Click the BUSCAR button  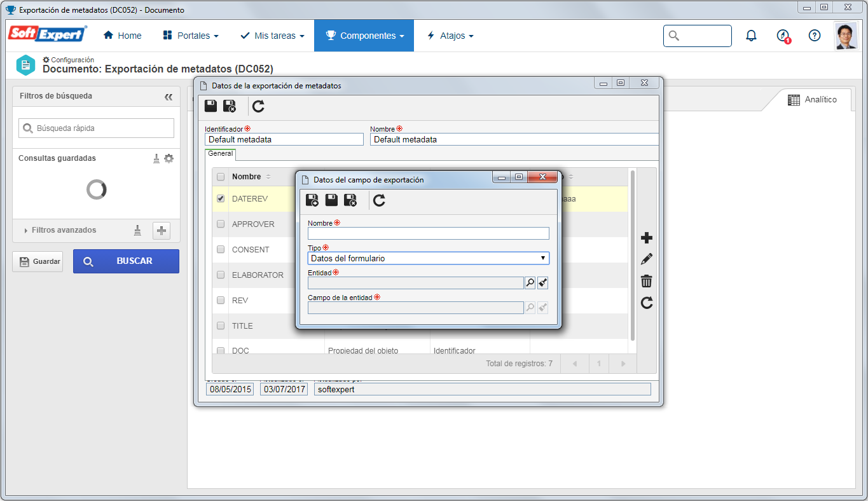pyautogui.click(x=126, y=261)
